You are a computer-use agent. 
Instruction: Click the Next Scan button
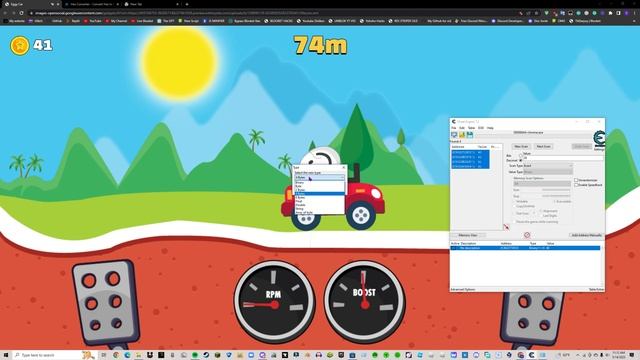544,146
